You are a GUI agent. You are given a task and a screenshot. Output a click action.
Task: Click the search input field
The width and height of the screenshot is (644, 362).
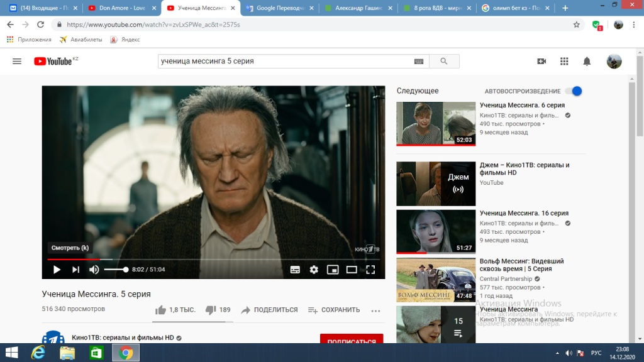coord(286,61)
